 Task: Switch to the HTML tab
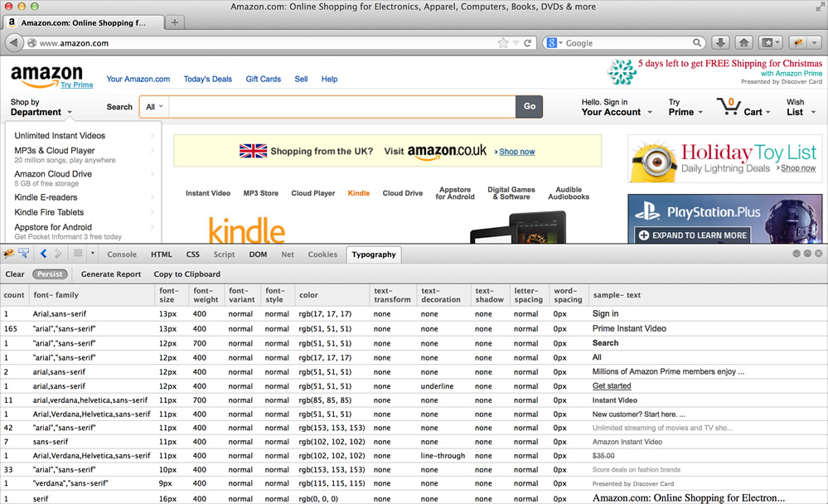pos(162,254)
